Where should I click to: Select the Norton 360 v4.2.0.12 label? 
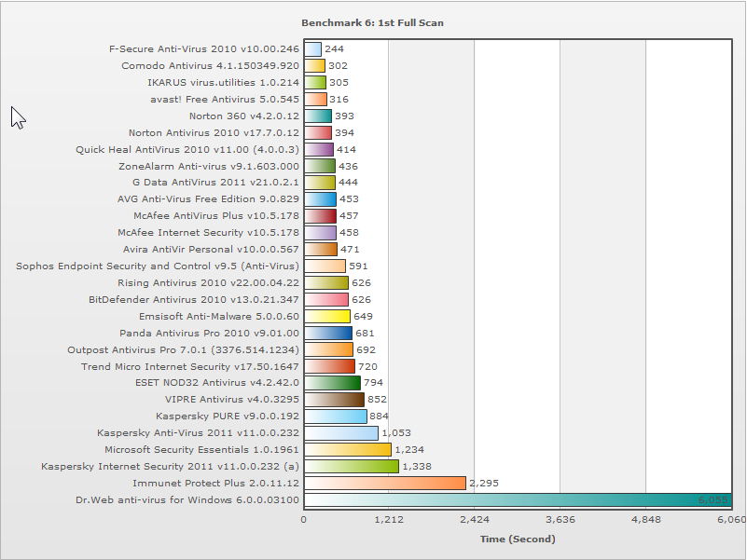244,116
